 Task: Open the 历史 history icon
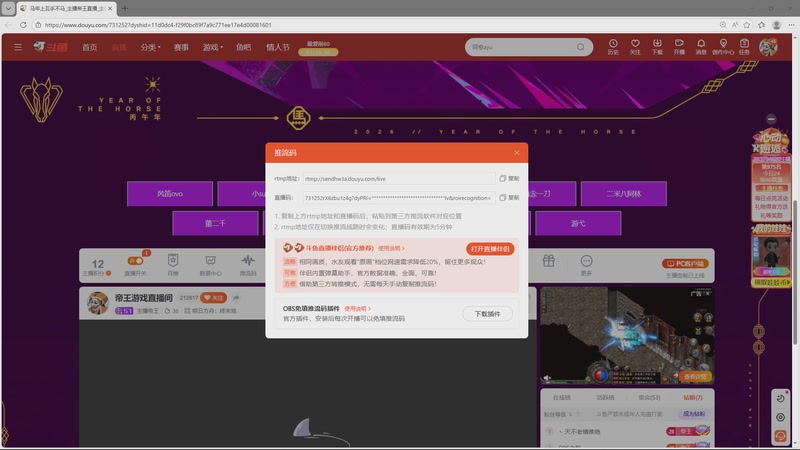pyautogui.click(x=613, y=47)
